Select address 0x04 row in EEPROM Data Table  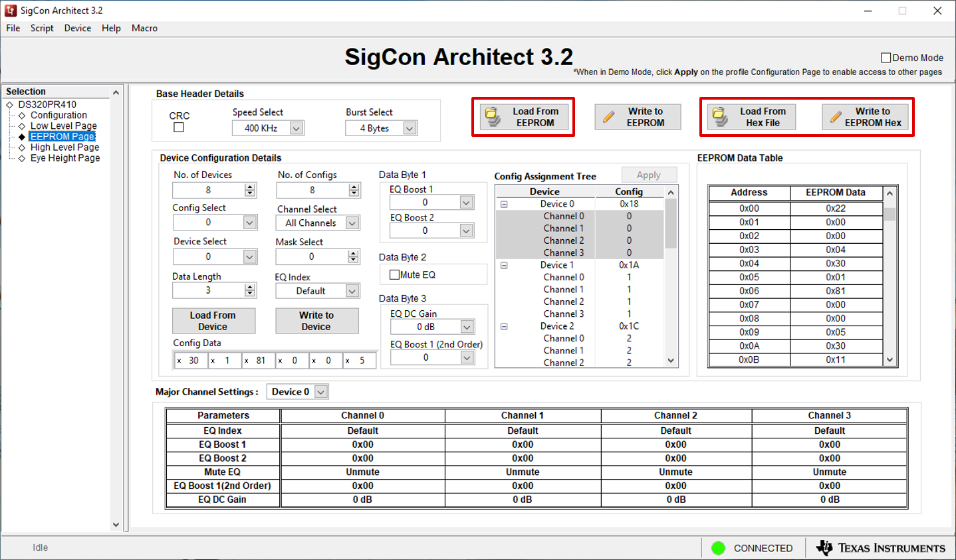[796, 264]
